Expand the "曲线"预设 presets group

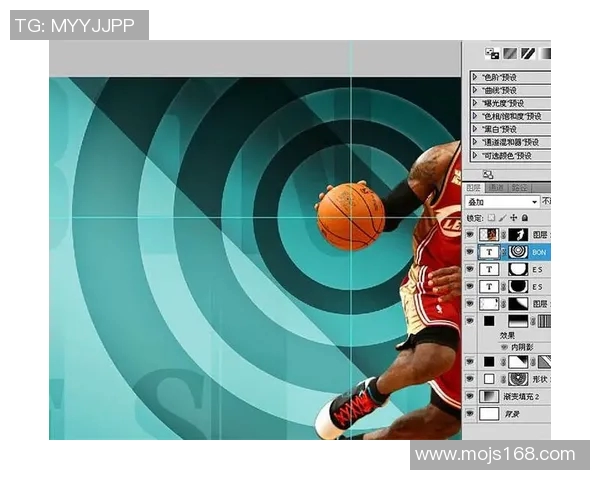[475, 90]
